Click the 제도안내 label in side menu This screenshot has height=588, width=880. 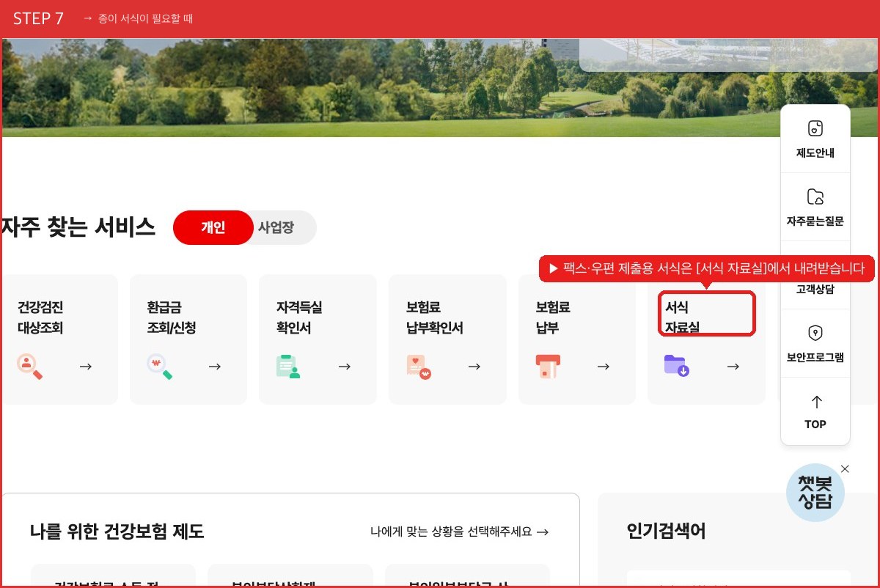click(815, 154)
